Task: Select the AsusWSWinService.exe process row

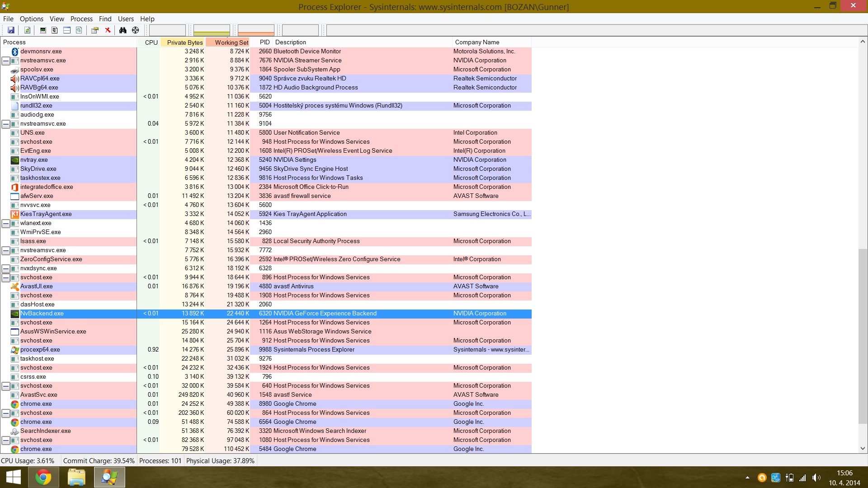Action: 266,332
